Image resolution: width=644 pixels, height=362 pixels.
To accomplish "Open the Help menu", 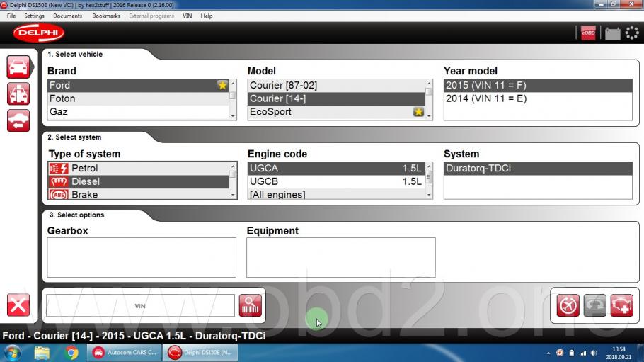I will click(x=207, y=16).
